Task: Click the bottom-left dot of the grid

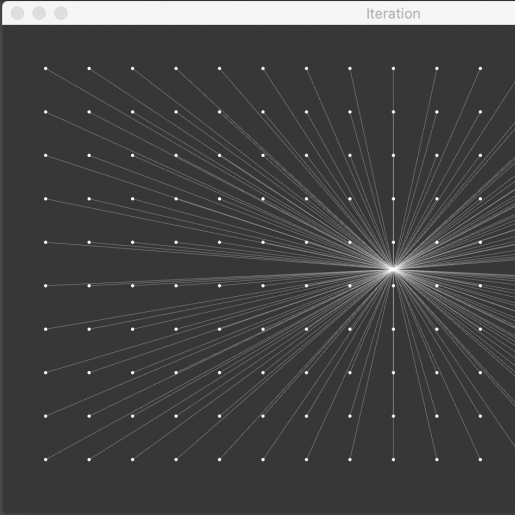Action: pyautogui.click(x=46, y=460)
